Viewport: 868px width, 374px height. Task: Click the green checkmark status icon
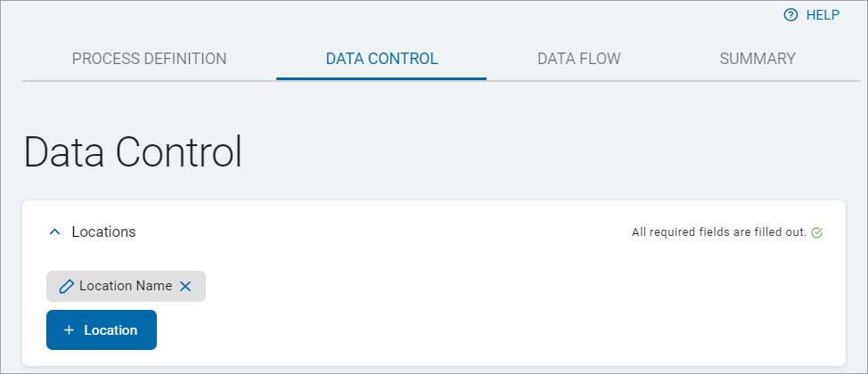tap(817, 233)
